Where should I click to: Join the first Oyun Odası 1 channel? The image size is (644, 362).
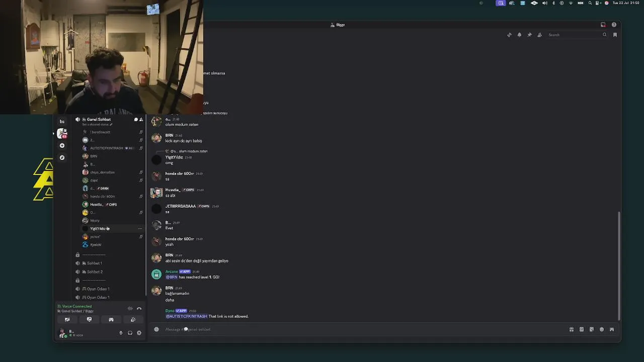tap(98, 289)
